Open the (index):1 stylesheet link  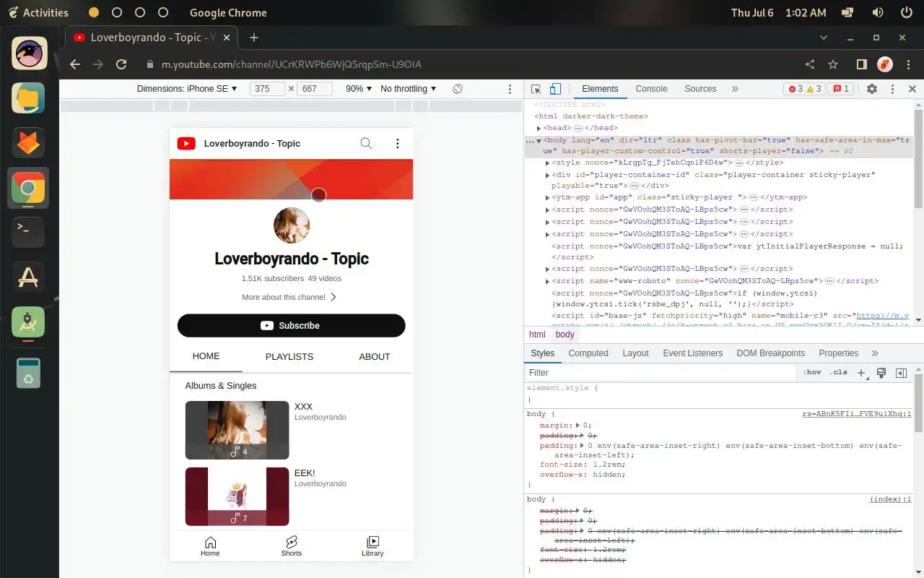point(890,499)
